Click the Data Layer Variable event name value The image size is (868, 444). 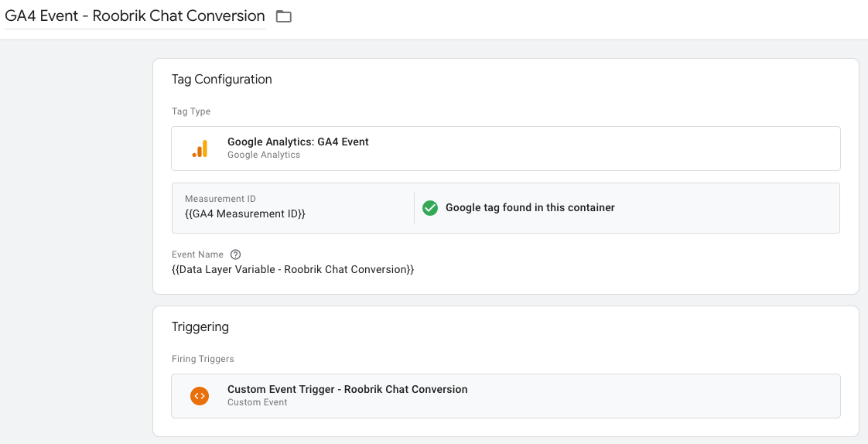(x=293, y=270)
